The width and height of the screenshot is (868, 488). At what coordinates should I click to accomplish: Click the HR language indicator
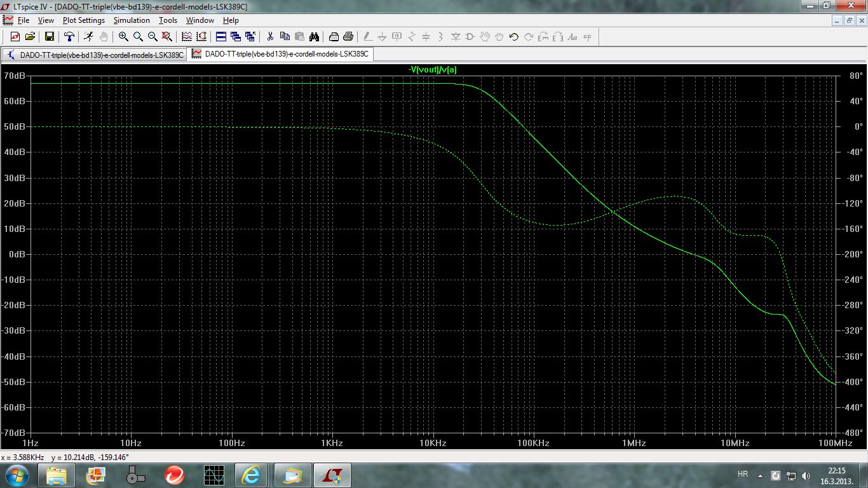[742, 475]
